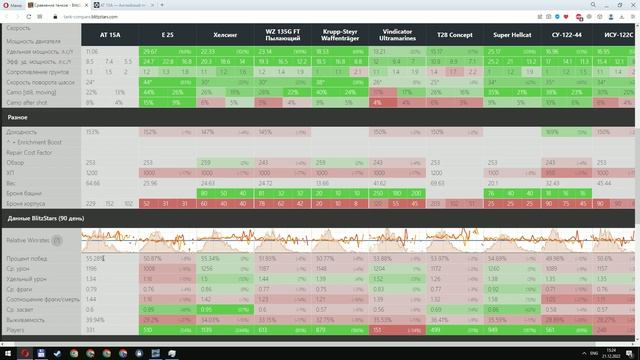
Task: Change the ENG input language
Action: click(x=594, y=353)
